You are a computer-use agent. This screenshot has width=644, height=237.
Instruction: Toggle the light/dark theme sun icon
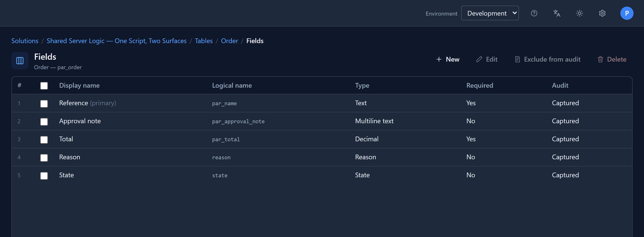(580, 13)
